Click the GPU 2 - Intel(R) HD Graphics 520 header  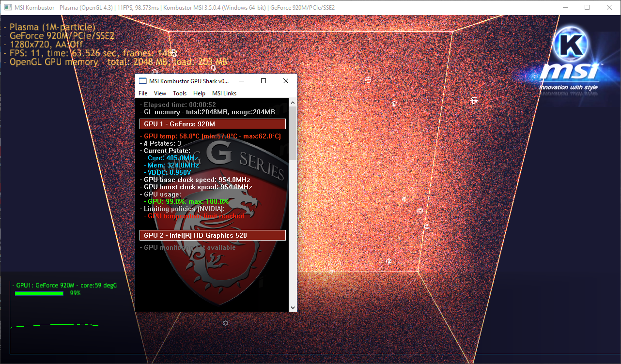click(213, 235)
